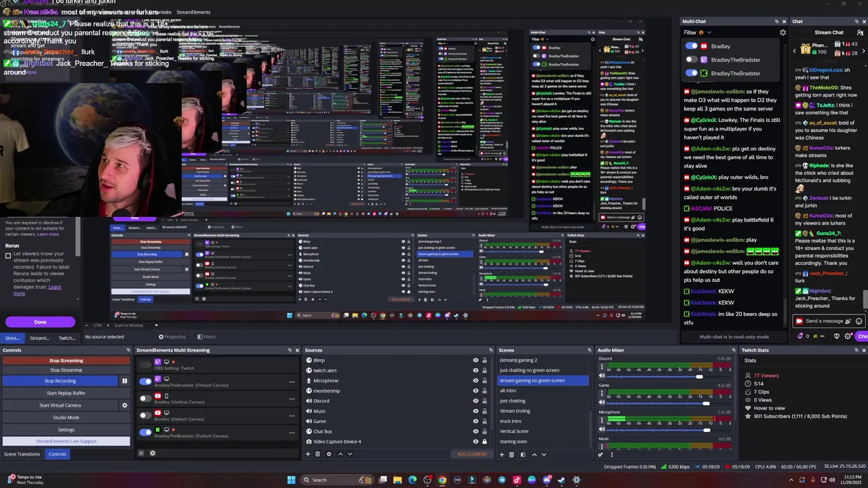
Task: Click the Windows taskbar Search box
Action: coord(336,480)
